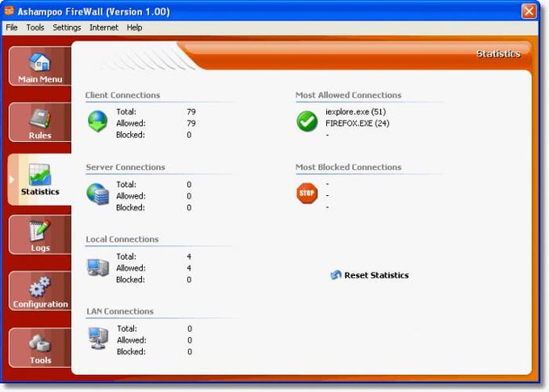
Task: Click the LAN Connections network icon
Action: (x=98, y=338)
